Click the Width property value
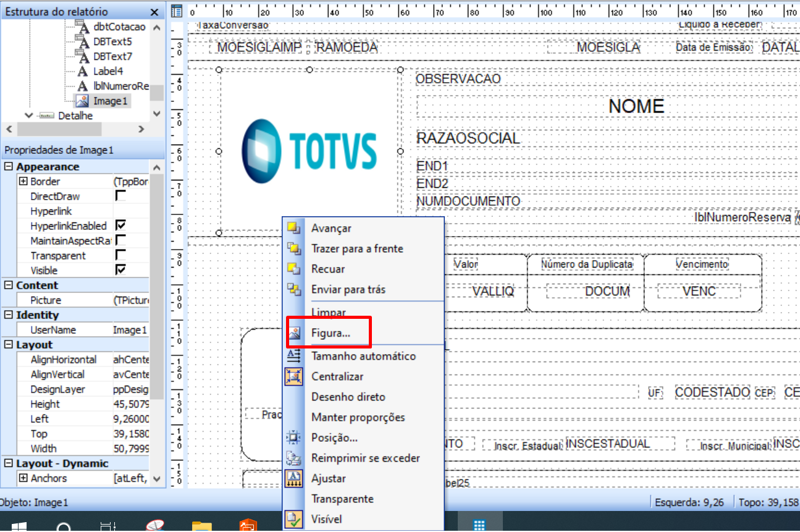800x532 pixels. click(x=131, y=448)
